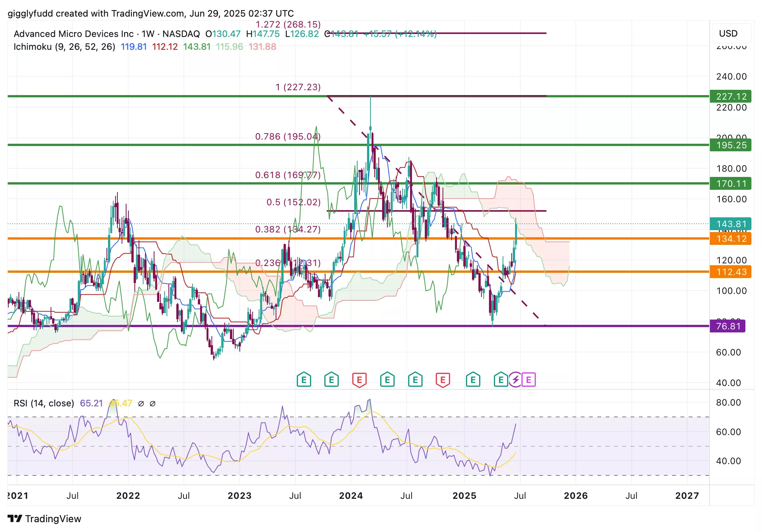Image resolution: width=762 pixels, height=532 pixels.
Task: Select the orange 134.12 price label
Action: pos(730,239)
